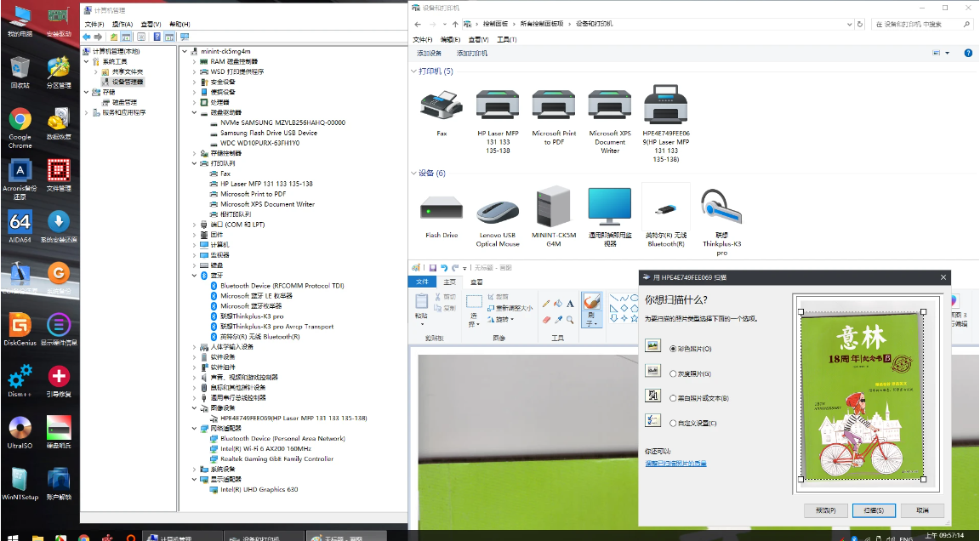Screen dimensions: 980x541
Task: Click Add a printer in Devices and Printers
Action: pos(472,53)
